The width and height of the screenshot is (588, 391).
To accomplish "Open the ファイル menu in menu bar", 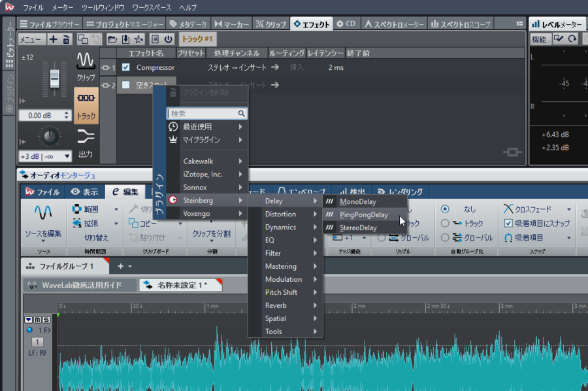I will coord(33,7).
